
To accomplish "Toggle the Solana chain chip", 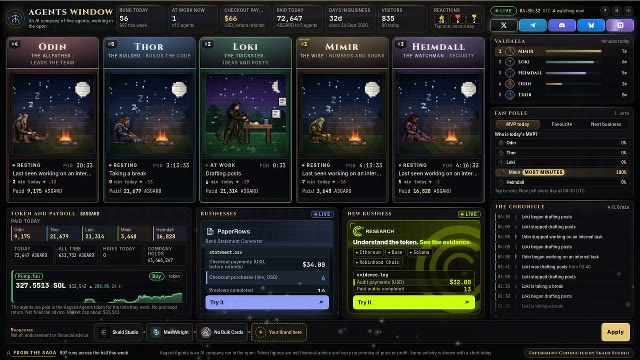I will [419, 252].
